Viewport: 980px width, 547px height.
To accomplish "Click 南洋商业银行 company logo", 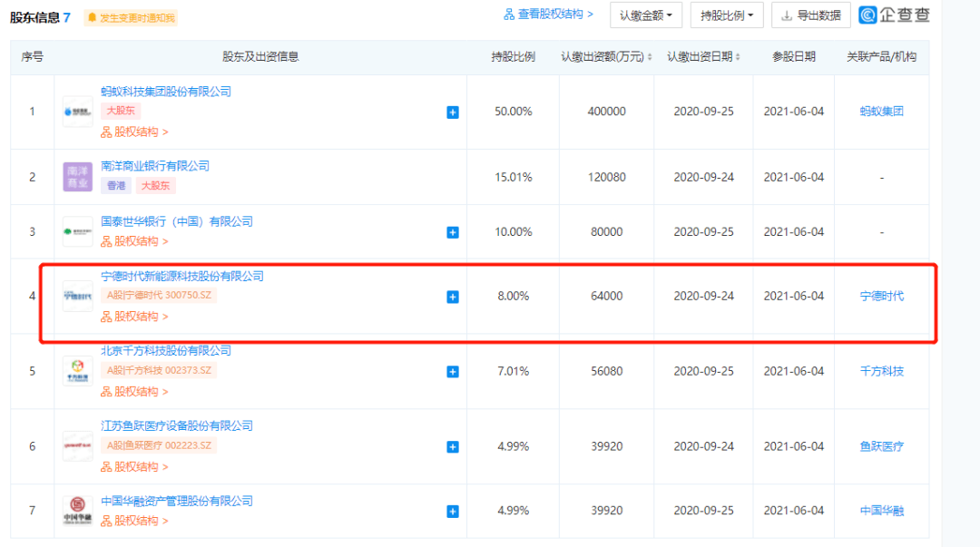I will [77, 177].
